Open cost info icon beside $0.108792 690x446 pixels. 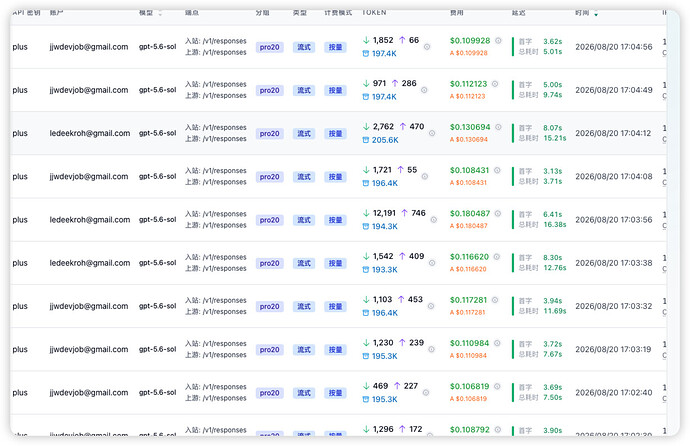pyautogui.click(x=497, y=429)
